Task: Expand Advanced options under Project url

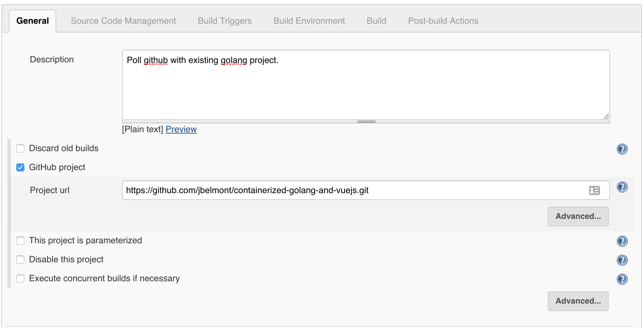Action: point(578,217)
